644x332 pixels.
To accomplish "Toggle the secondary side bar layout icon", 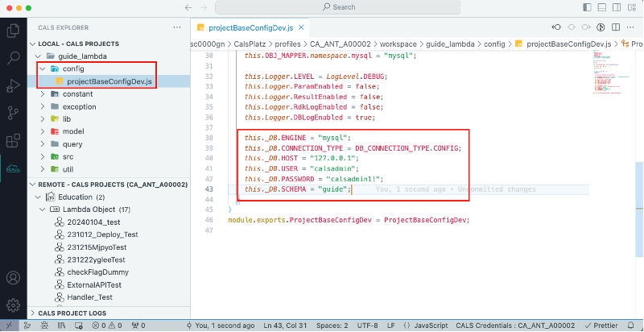I will [617, 7].
